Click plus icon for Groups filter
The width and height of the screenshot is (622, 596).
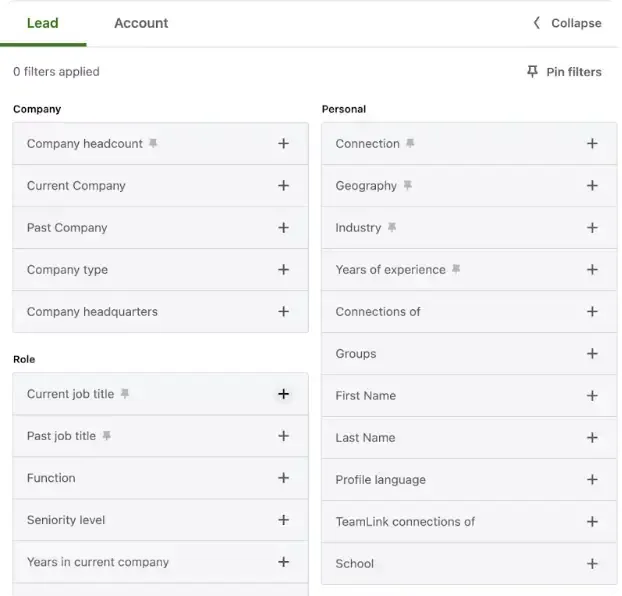point(592,354)
